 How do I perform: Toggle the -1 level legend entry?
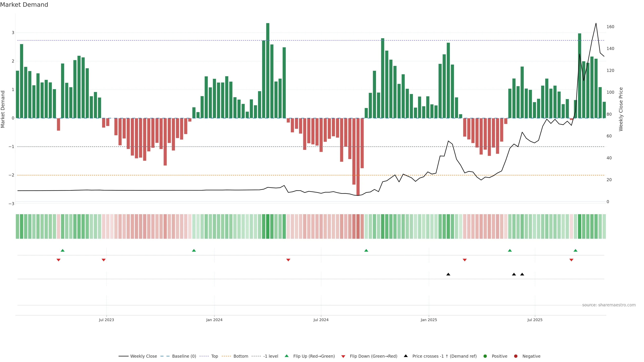(271, 356)
